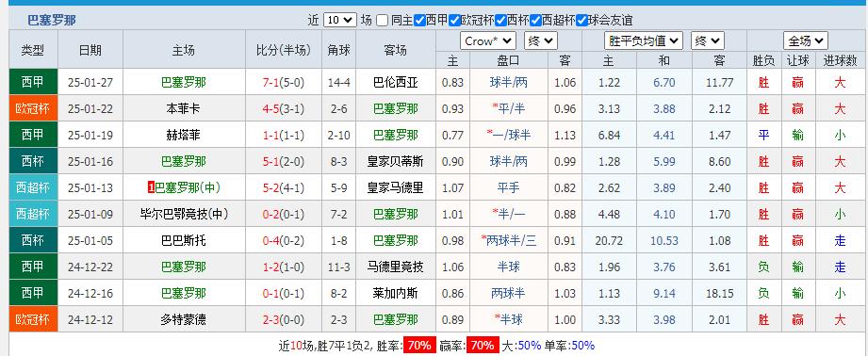Click home team 赫塔菲
Screen dimensions: 868x356
(x=184, y=135)
